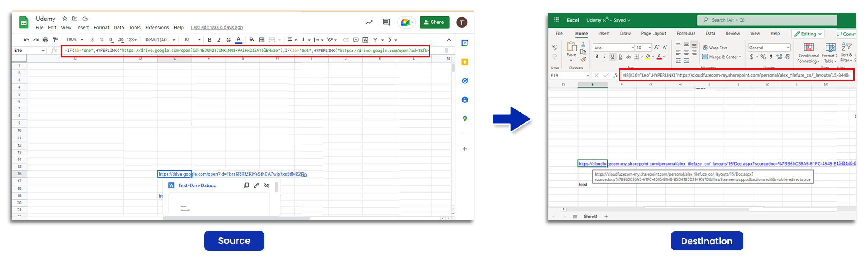Toggle Excel strikethrough button
The width and height of the screenshot is (868, 265).
[628, 57]
